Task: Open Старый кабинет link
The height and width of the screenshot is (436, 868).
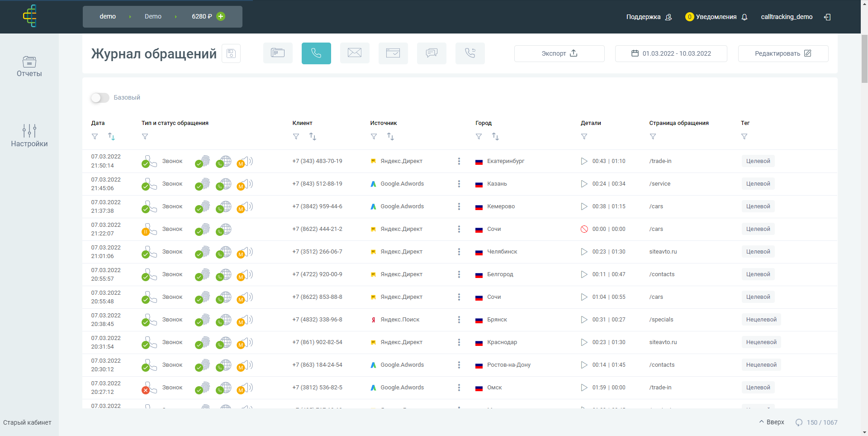Action: click(x=27, y=422)
